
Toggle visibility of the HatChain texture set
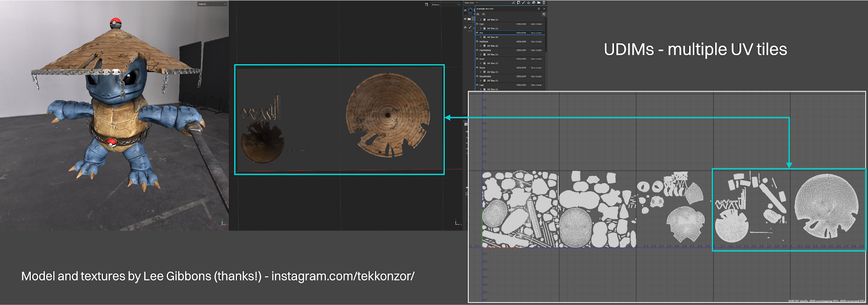477,41
